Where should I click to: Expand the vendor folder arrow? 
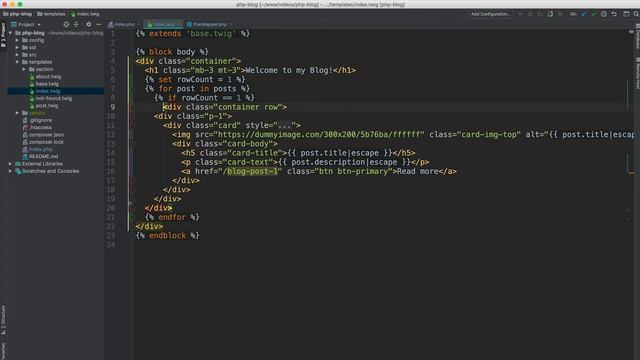18,113
